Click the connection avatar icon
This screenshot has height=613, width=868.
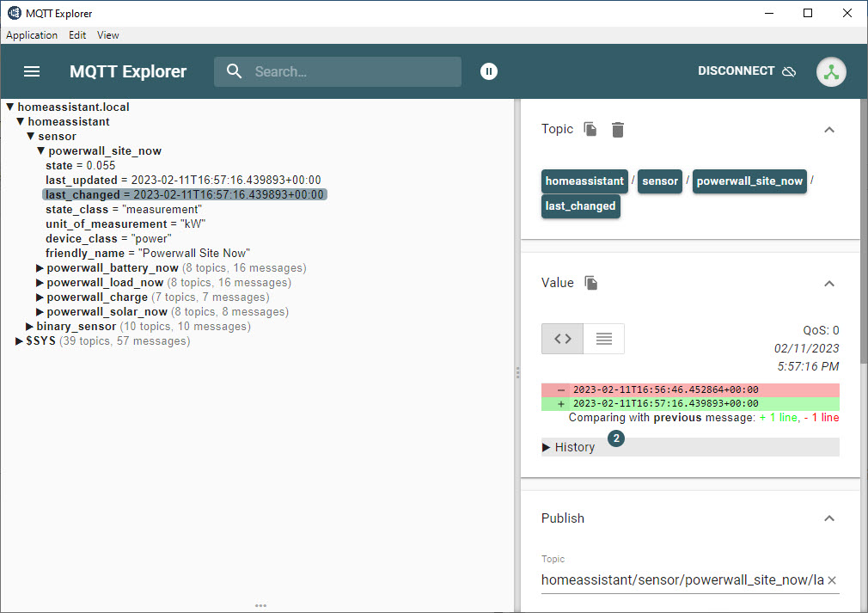click(830, 72)
